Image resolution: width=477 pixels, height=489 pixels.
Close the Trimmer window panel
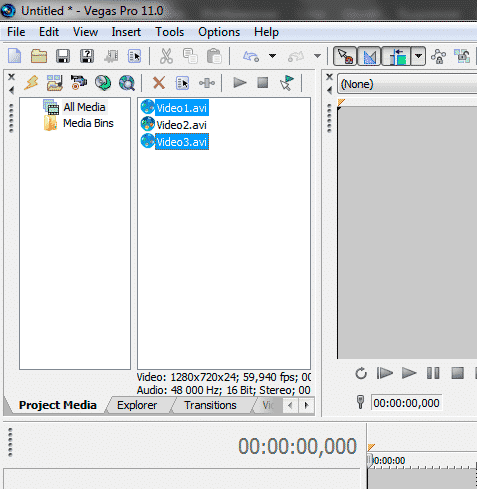[x=329, y=77]
